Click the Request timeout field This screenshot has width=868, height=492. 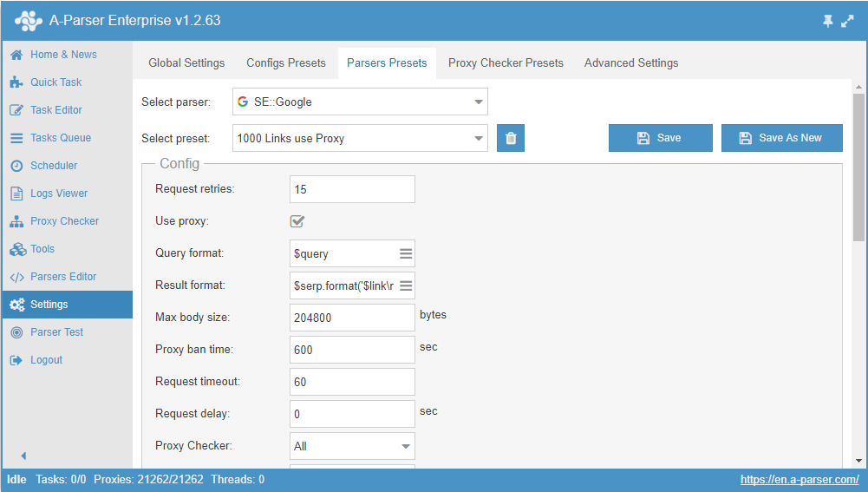coord(352,382)
